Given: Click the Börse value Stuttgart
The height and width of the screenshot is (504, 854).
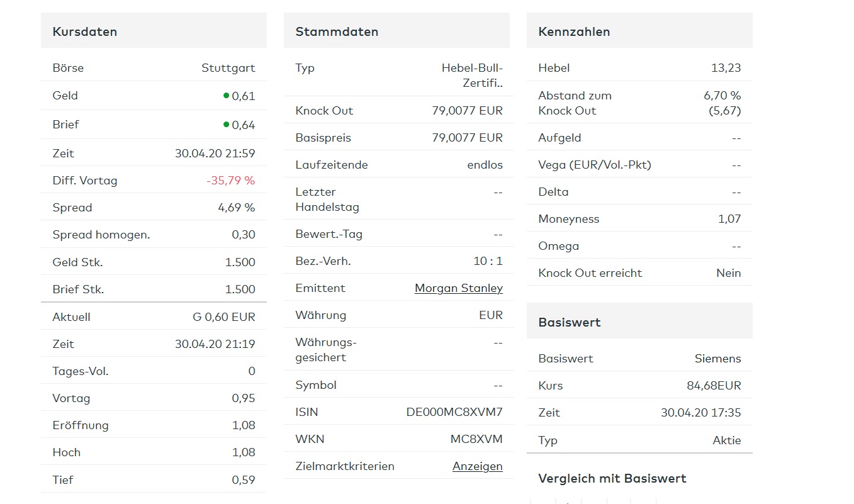Looking at the screenshot, I should point(228,68).
